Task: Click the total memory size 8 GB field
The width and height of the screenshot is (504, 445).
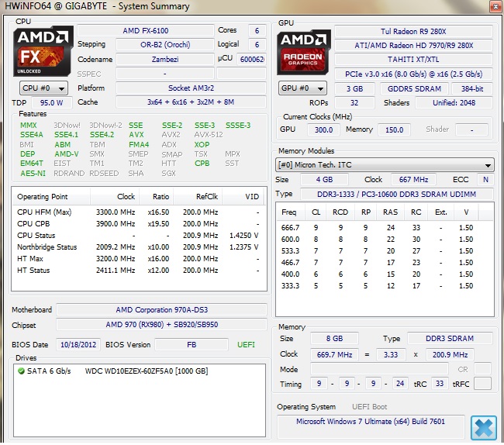Action: [x=334, y=339]
